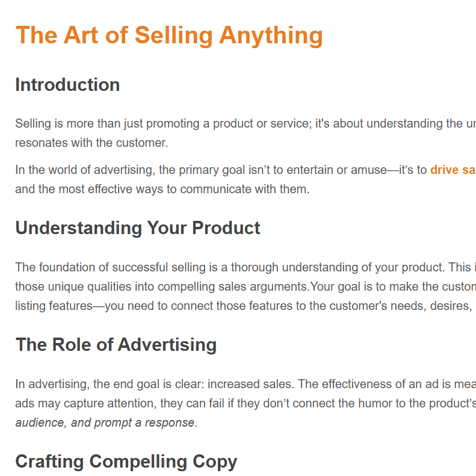Click the line starting "Selling is more than just"

pyautogui.click(x=246, y=123)
